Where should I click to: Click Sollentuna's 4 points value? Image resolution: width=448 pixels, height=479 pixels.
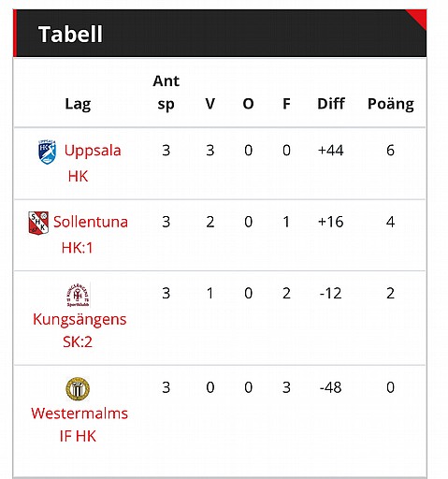click(390, 222)
